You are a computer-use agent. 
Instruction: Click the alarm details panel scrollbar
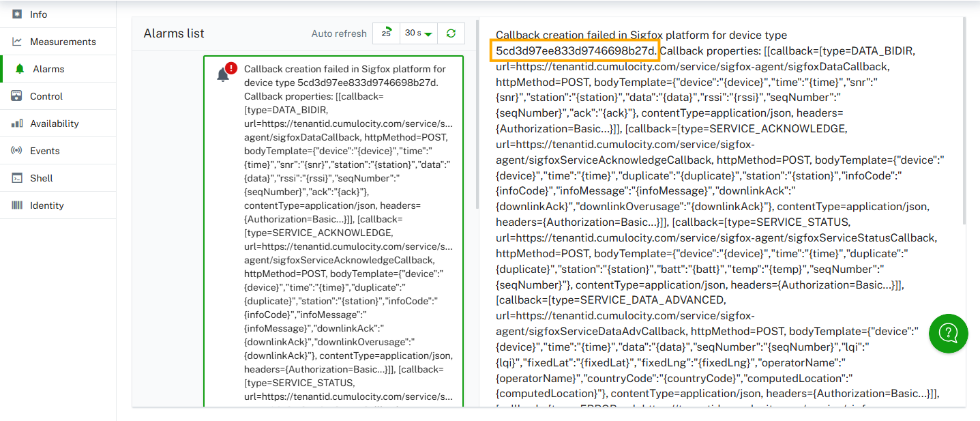click(964, 123)
